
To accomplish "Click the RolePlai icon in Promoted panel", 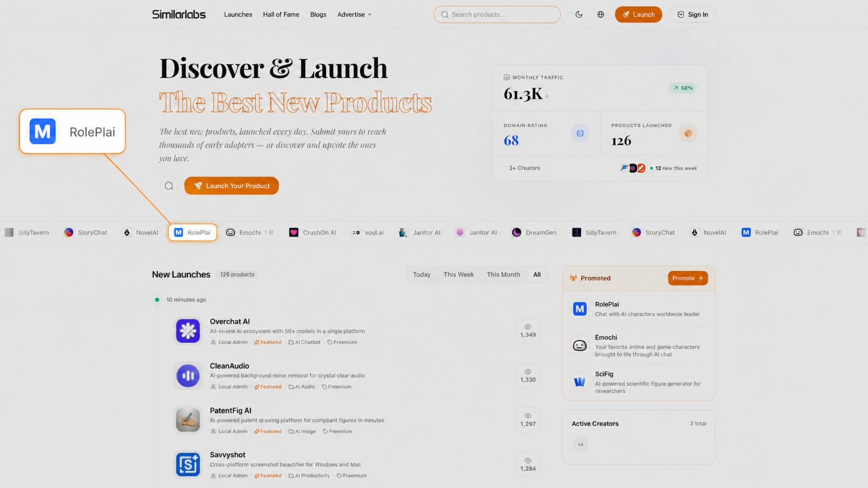I will pos(580,309).
